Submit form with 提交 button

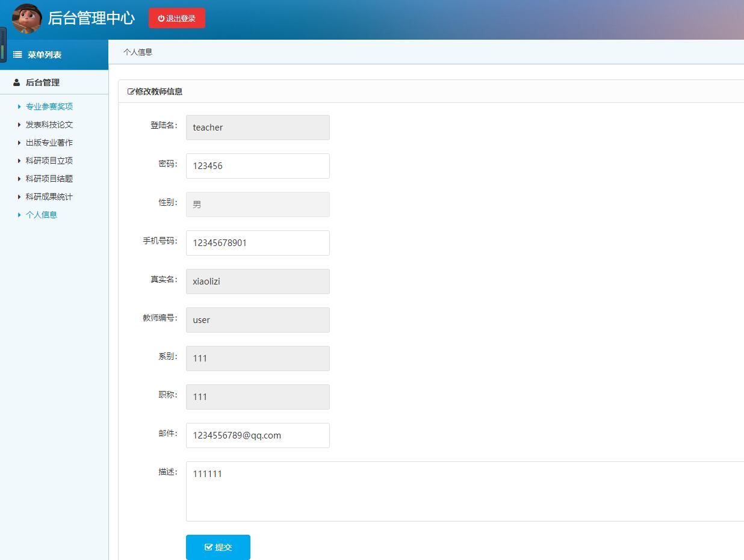218,547
